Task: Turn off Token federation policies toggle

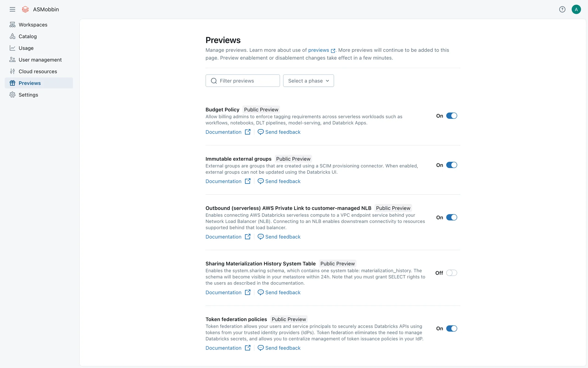Action: point(451,328)
